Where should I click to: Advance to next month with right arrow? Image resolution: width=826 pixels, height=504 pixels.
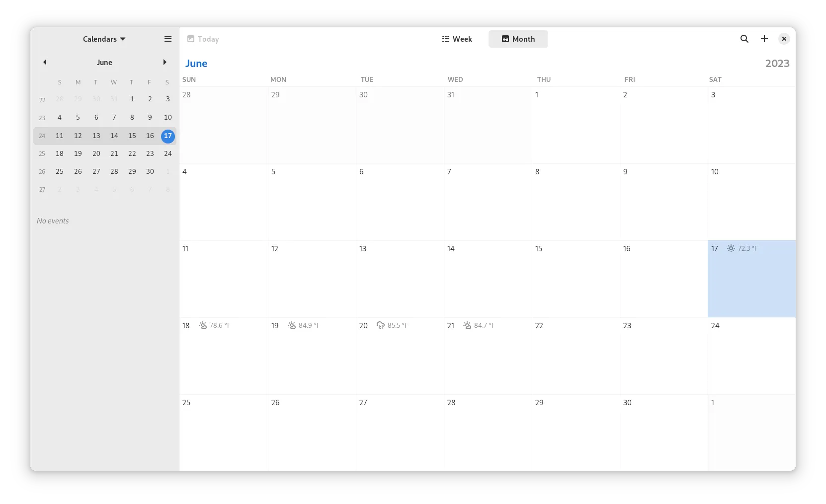click(x=165, y=62)
